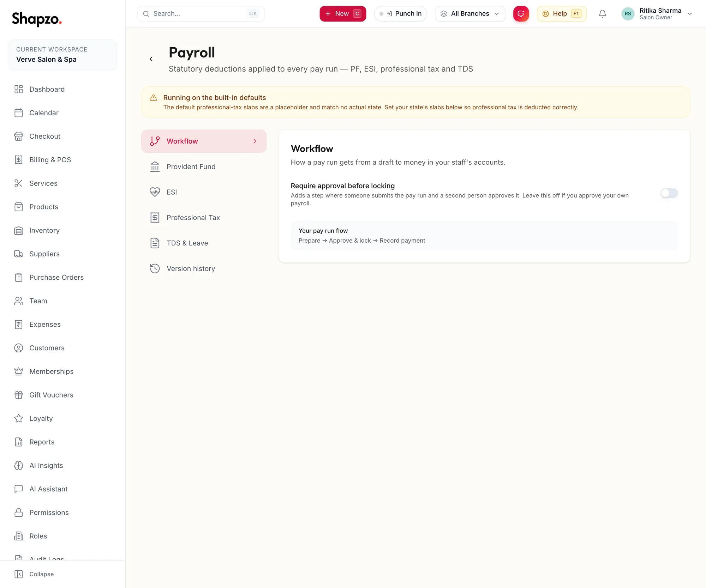The width and height of the screenshot is (706, 588).
Task: Click the Verve Salon & Spa workspace card
Action: tap(62, 55)
